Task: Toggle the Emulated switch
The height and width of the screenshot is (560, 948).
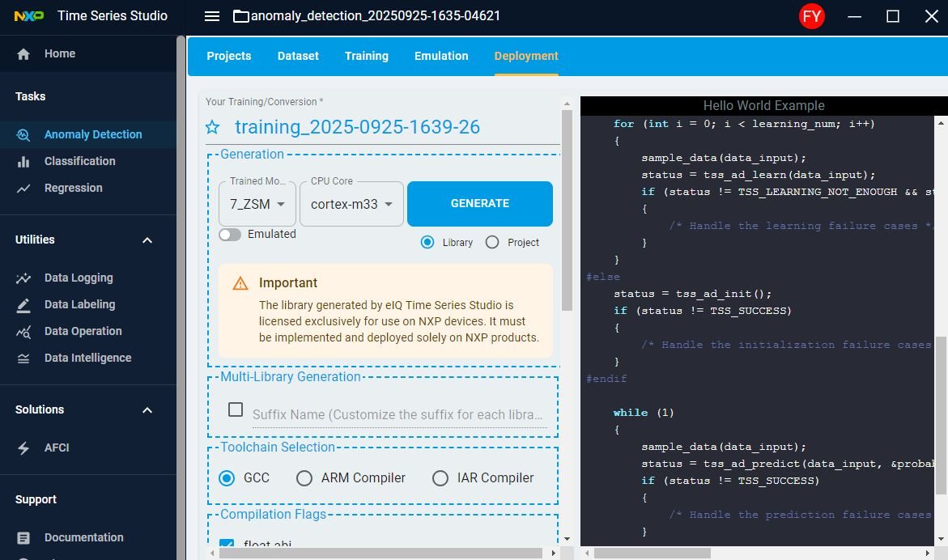Action: (x=230, y=235)
